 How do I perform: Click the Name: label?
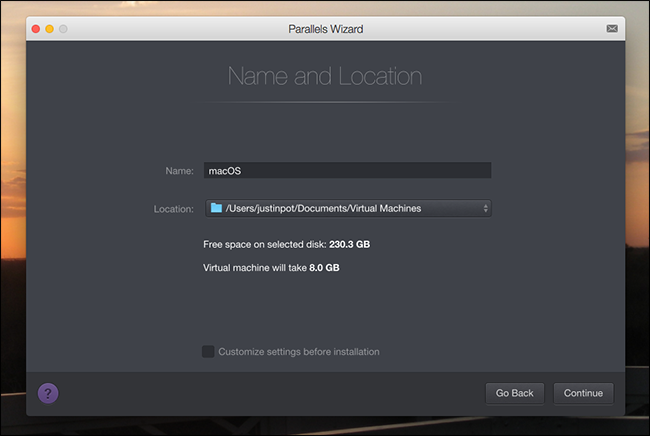(x=179, y=171)
